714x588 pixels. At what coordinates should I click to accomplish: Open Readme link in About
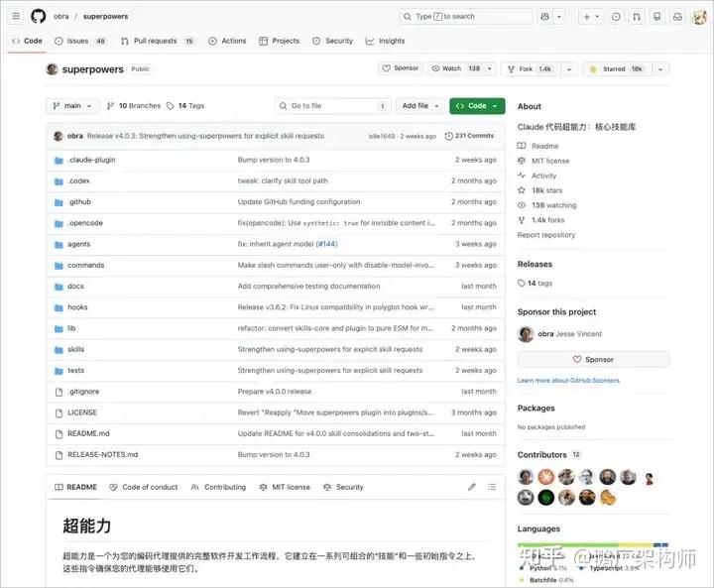(537, 146)
